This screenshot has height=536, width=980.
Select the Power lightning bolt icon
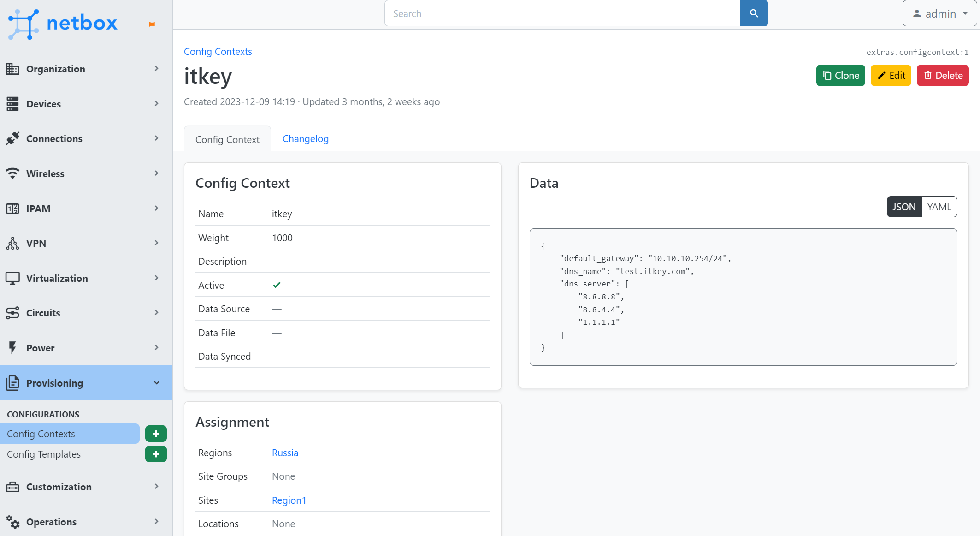click(12, 347)
